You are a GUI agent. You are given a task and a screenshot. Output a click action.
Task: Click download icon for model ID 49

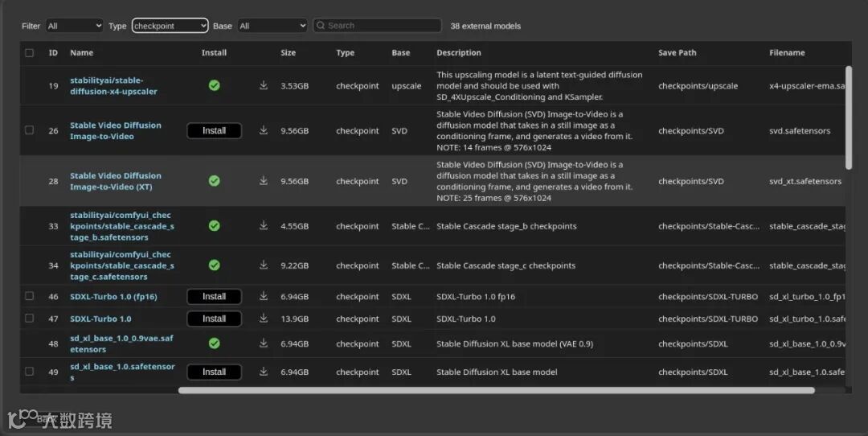pos(264,372)
